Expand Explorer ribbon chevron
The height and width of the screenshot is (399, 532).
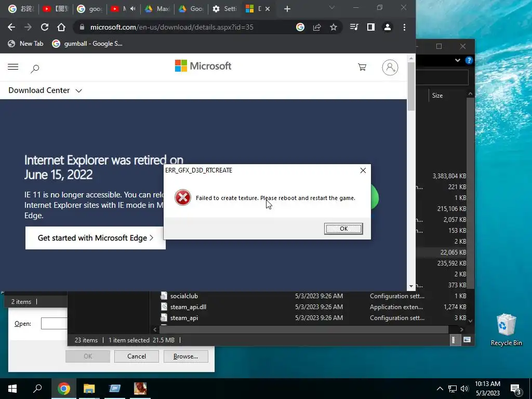457,60
